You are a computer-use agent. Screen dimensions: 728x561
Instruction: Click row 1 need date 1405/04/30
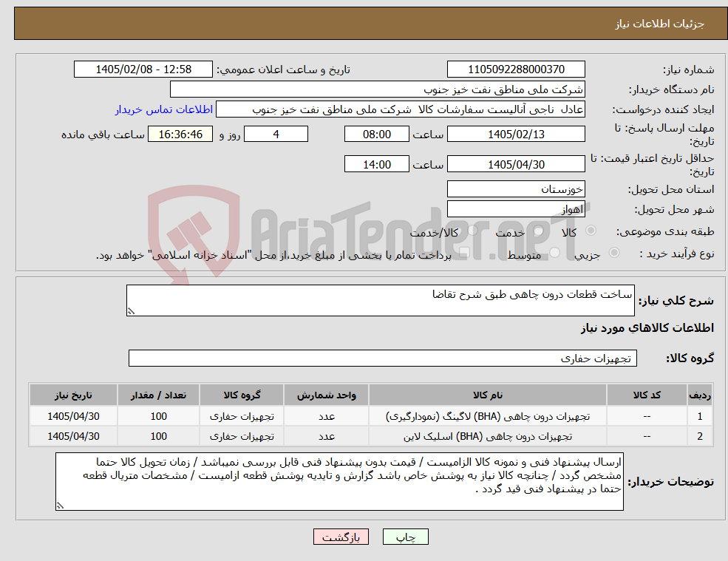73,416
